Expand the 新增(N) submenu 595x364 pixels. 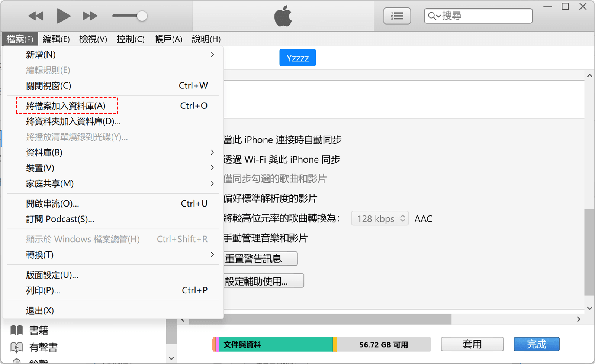click(x=113, y=55)
